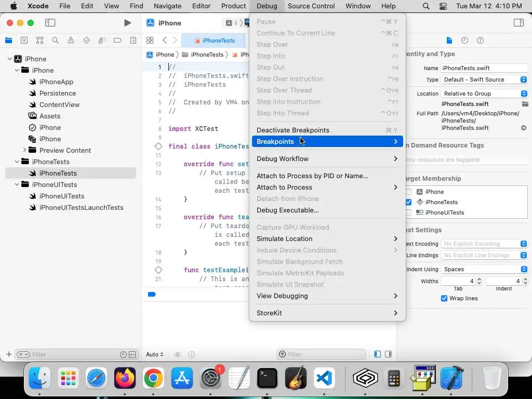Choose Deactivate Breakpoints
The width and height of the screenshot is (532, 399).
tap(327, 130)
